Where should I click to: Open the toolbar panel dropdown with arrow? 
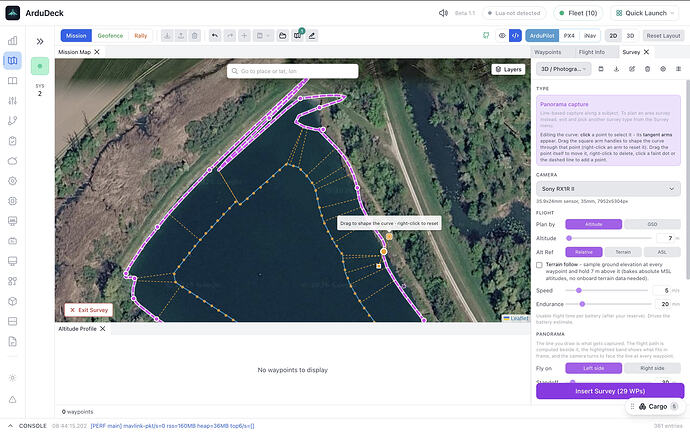(264, 36)
